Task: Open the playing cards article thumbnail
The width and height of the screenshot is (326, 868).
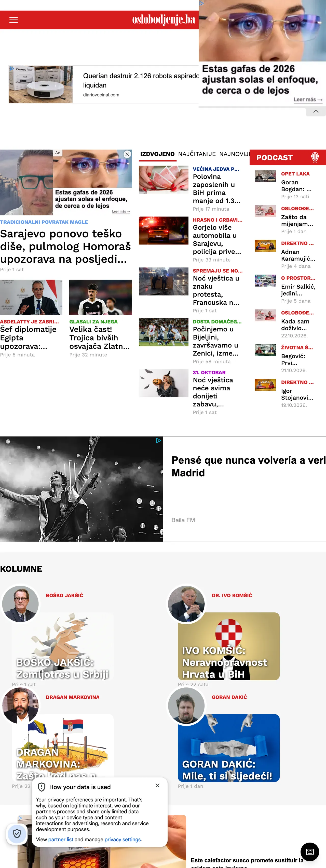Action: [164, 179]
